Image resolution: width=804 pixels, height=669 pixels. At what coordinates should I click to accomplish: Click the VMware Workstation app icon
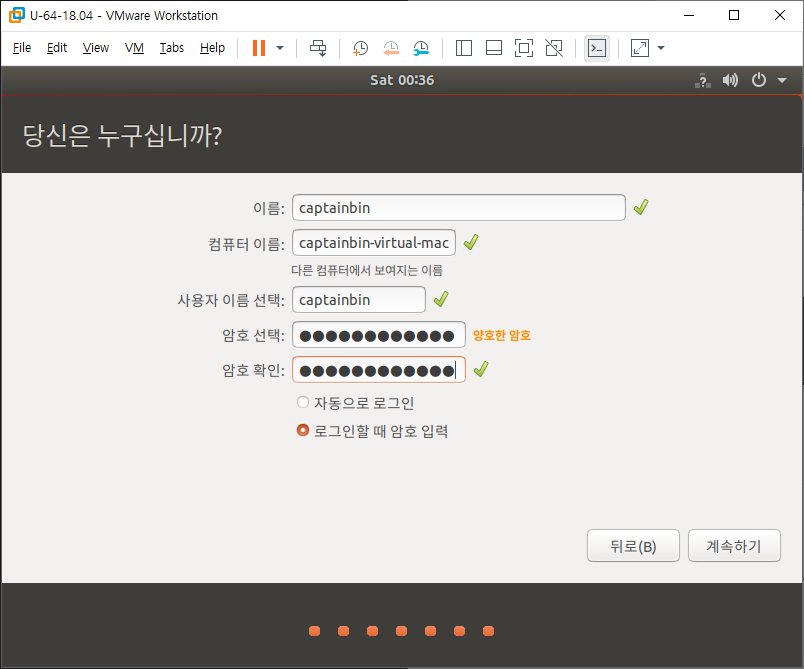point(17,15)
